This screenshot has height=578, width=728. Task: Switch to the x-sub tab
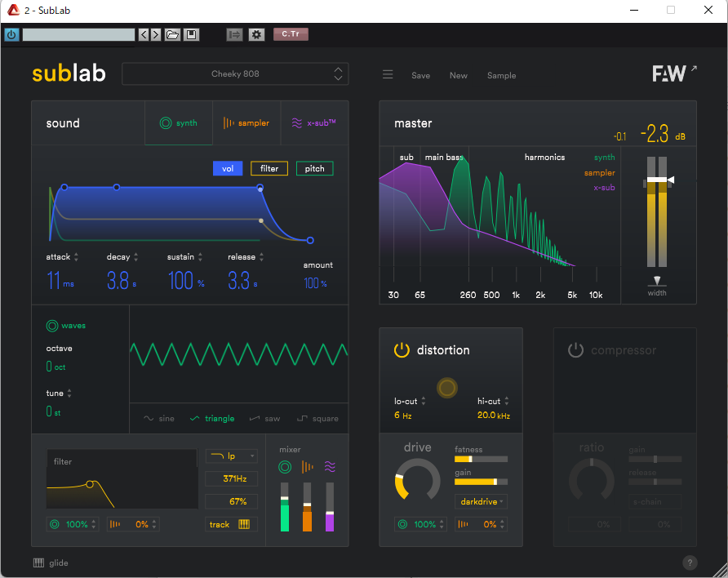click(x=314, y=123)
